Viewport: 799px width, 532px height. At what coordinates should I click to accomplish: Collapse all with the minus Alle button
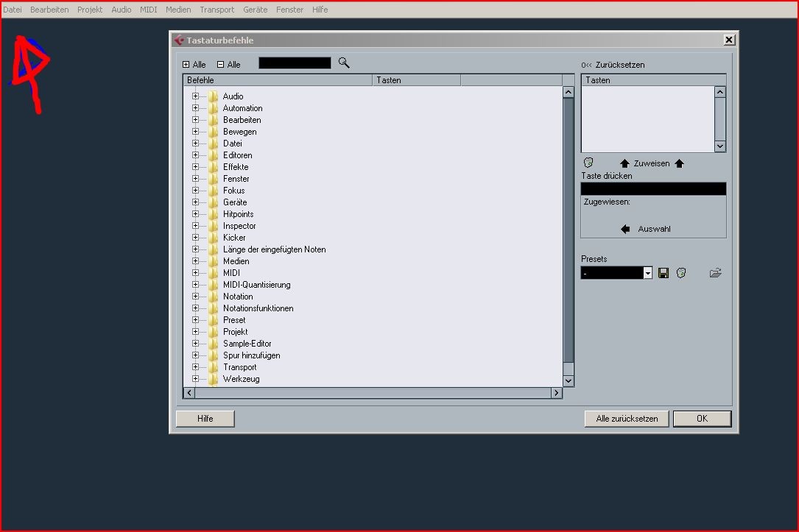pyautogui.click(x=229, y=65)
